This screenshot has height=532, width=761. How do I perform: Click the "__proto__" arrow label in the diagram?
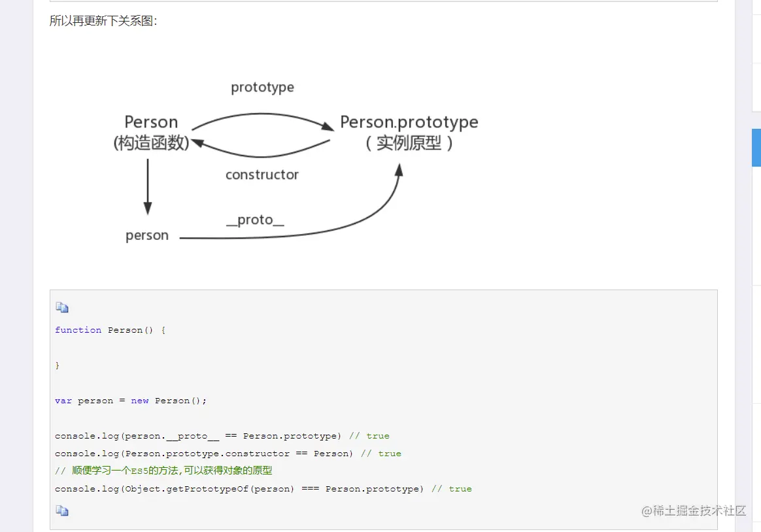pyautogui.click(x=255, y=220)
